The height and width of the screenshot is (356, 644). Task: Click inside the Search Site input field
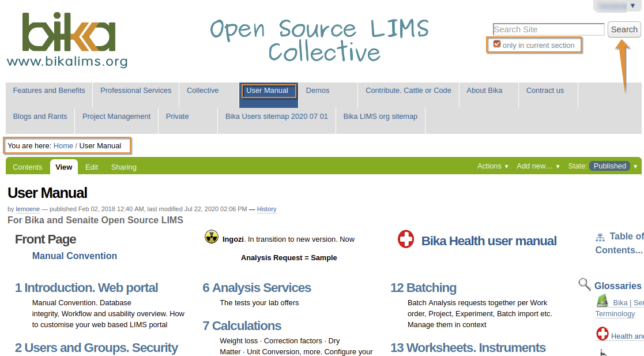(x=548, y=29)
